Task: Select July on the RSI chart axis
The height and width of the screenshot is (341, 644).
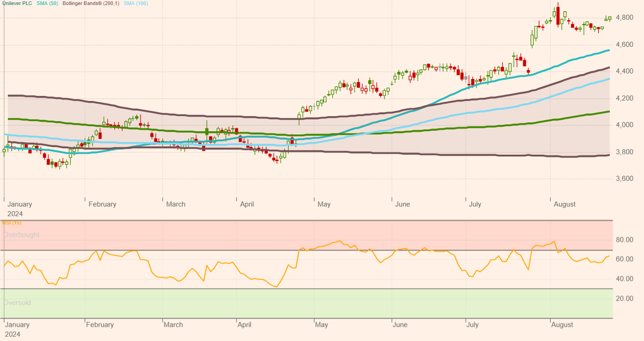Action: click(472, 325)
